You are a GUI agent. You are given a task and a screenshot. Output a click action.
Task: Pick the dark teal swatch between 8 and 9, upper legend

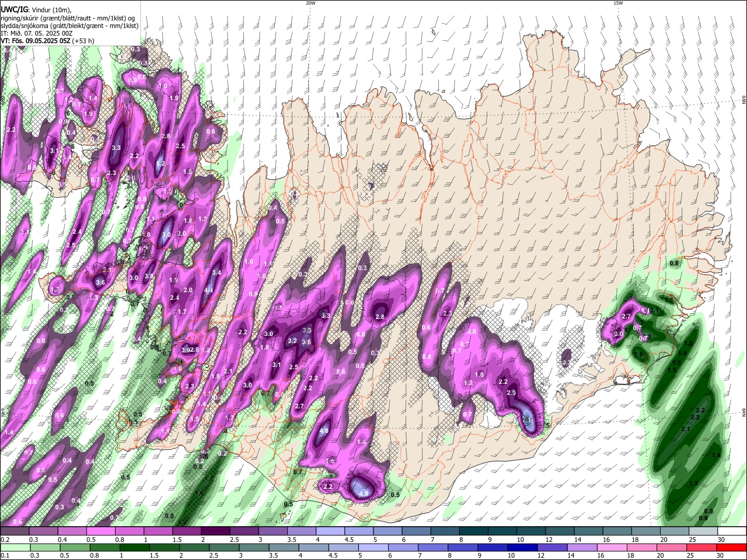click(x=474, y=531)
